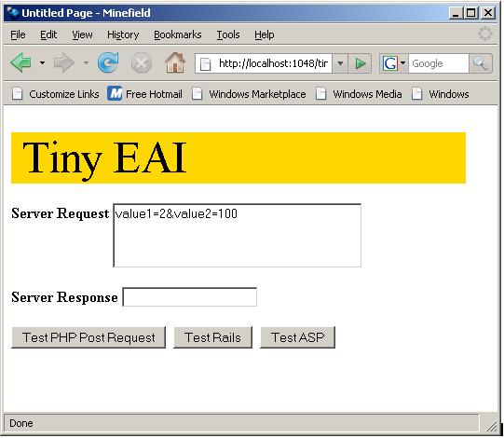Click the green Back arrow icon
The height and width of the screenshot is (438, 504).
tap(20, 62)
